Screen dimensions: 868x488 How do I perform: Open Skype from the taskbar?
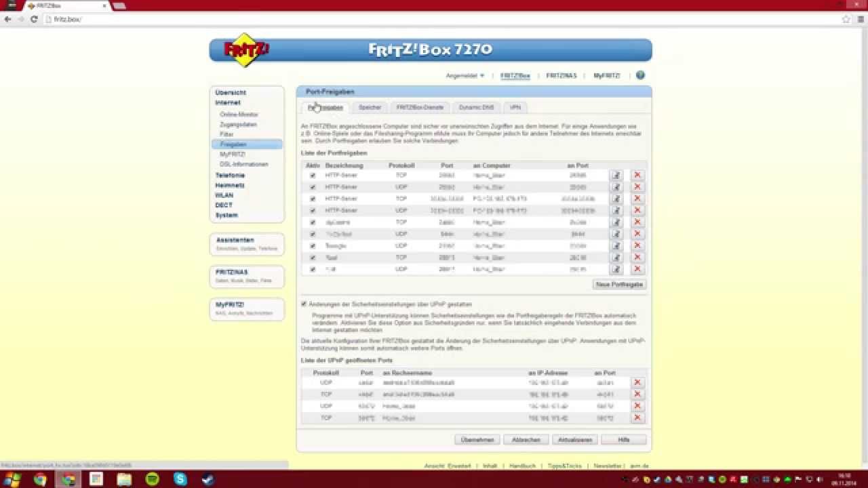180,479
